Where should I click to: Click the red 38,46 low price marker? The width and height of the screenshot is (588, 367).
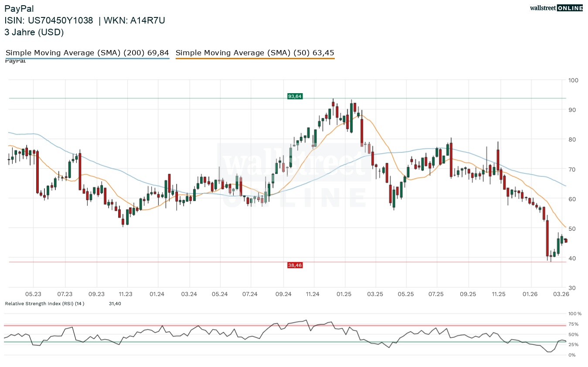click(295, 265)
